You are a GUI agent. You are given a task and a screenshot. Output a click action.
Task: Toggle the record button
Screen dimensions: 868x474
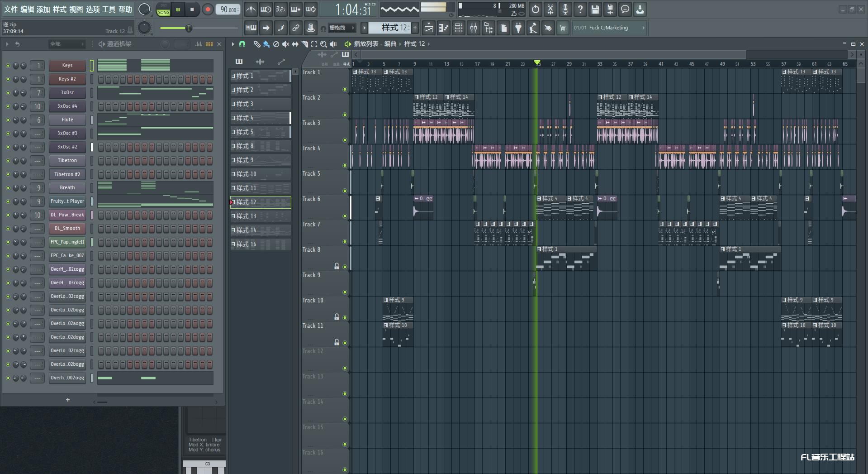point(208,10)
